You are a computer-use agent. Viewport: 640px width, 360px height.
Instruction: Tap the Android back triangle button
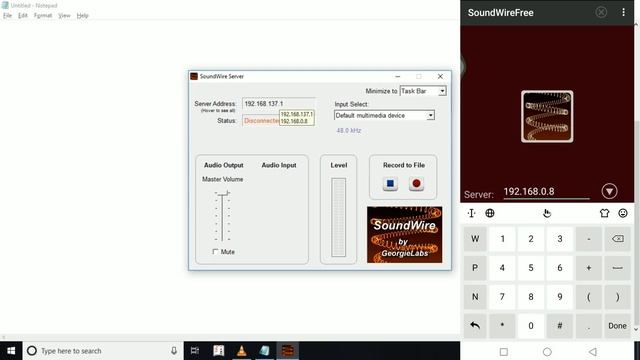593,352
